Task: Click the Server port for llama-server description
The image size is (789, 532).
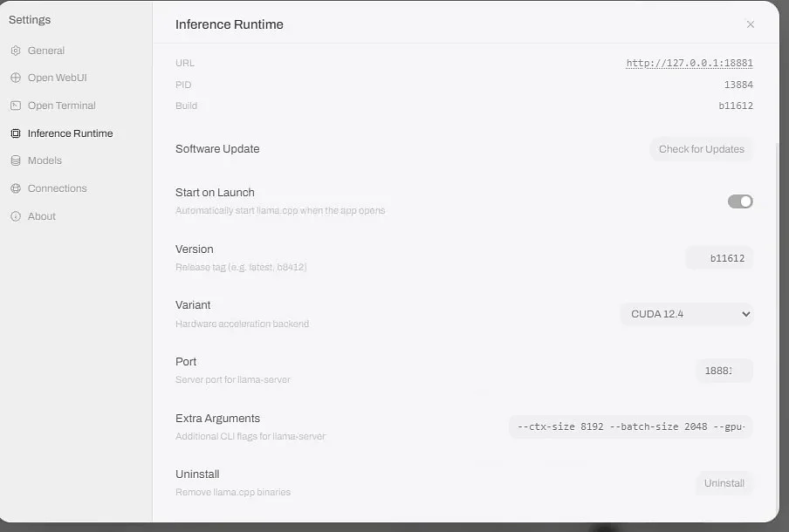Action: click(x=233, y=379)
